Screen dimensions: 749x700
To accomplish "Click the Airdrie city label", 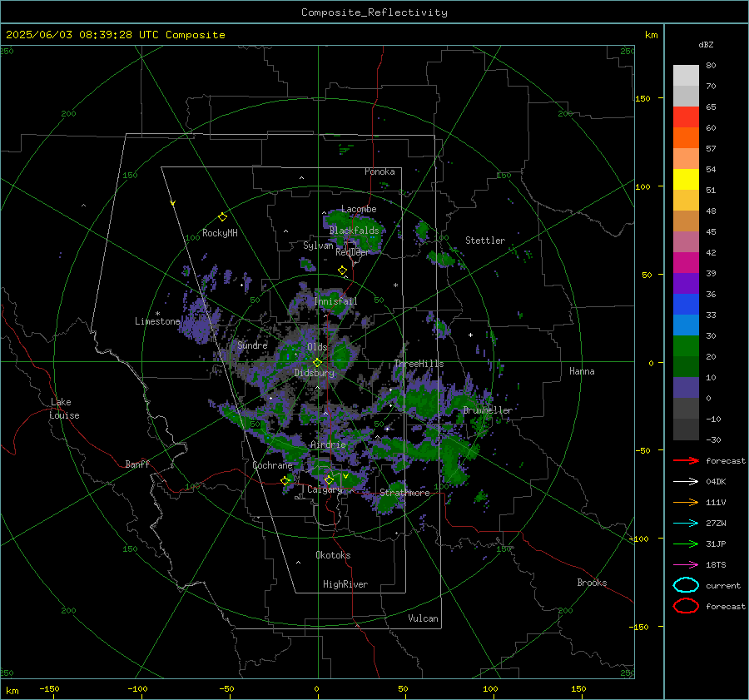I will click(328, 444).
